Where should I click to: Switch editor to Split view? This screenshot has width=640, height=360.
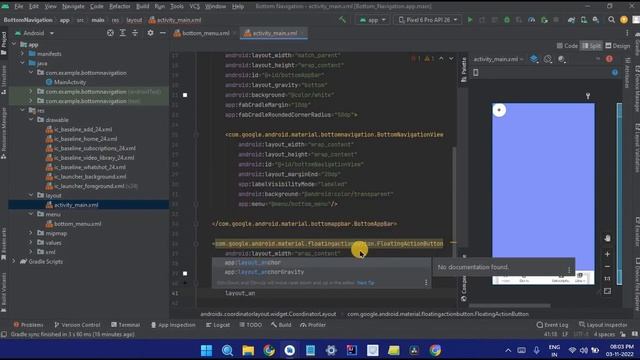click(591, 46)
